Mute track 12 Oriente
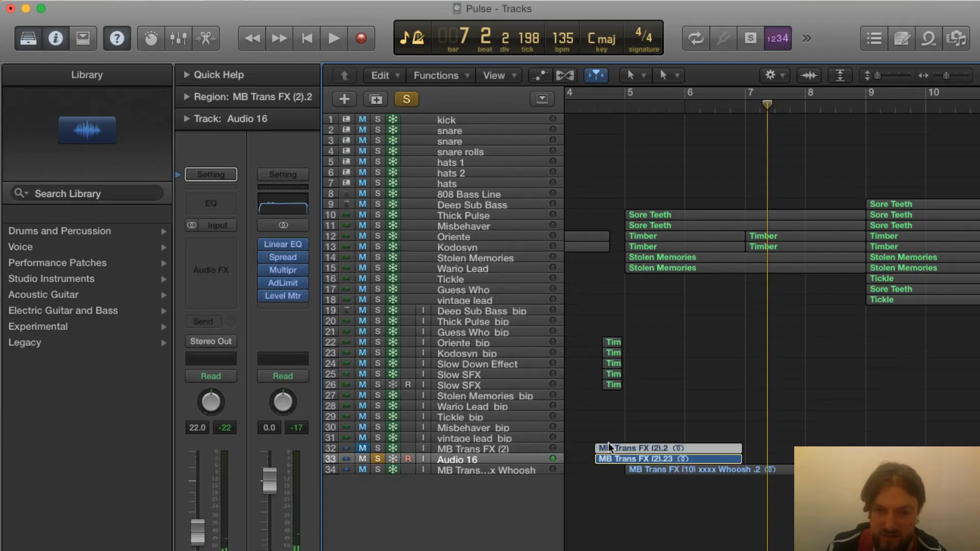Viewport: 980px width, 551px height. click(362, 237)
